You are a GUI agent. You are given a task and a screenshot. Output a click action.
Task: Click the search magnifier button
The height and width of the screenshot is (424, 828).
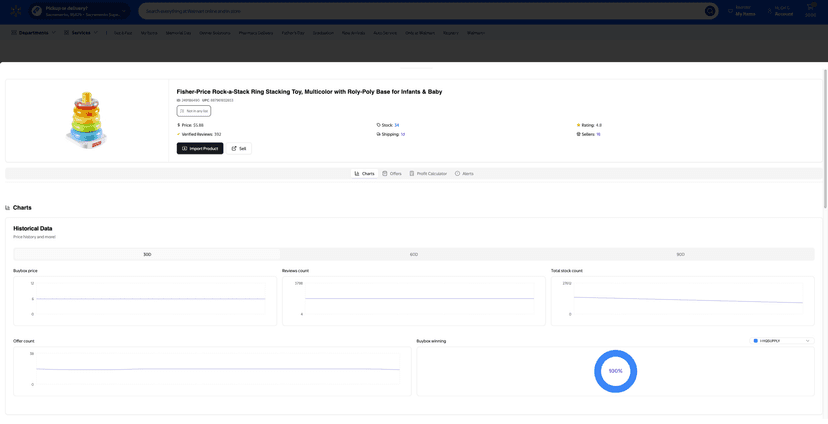[x=710, y=11]
